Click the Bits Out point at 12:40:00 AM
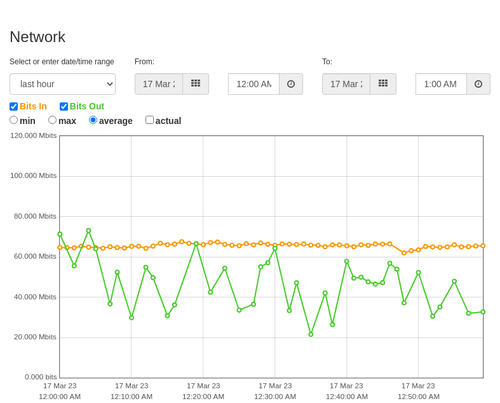The width and height of the screenshot is (500, 403). (347, 262)
